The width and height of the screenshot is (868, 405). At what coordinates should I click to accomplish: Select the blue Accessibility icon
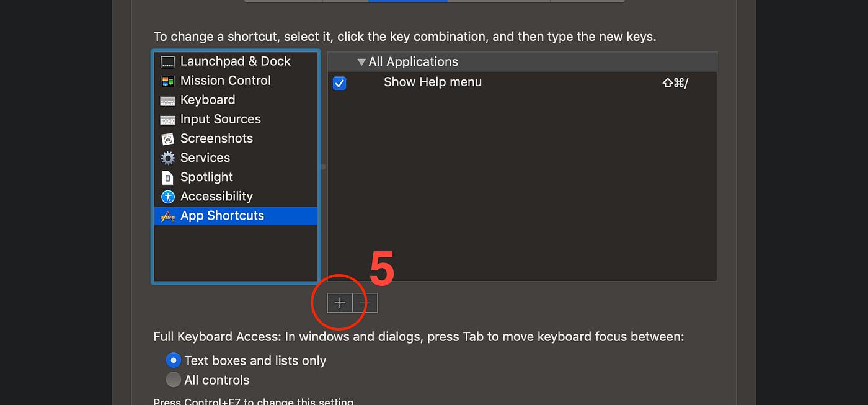[x=167, y=197]
